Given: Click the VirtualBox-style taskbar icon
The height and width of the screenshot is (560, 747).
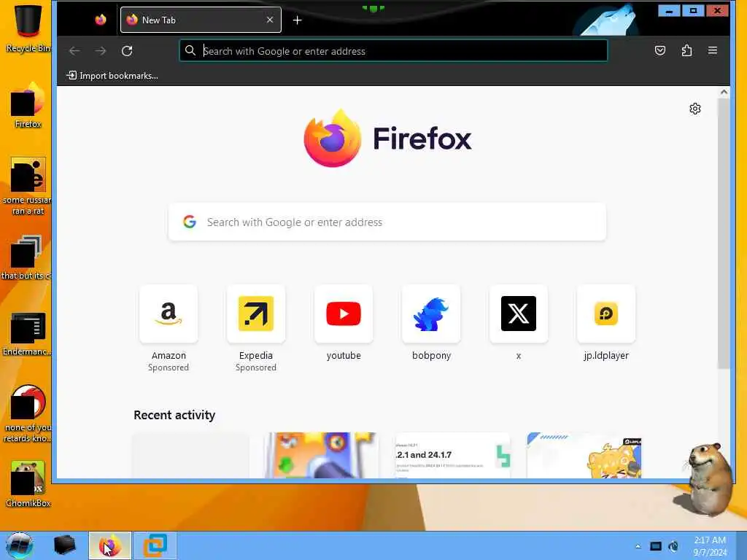Looking at the screenshot, I should 155,545.
